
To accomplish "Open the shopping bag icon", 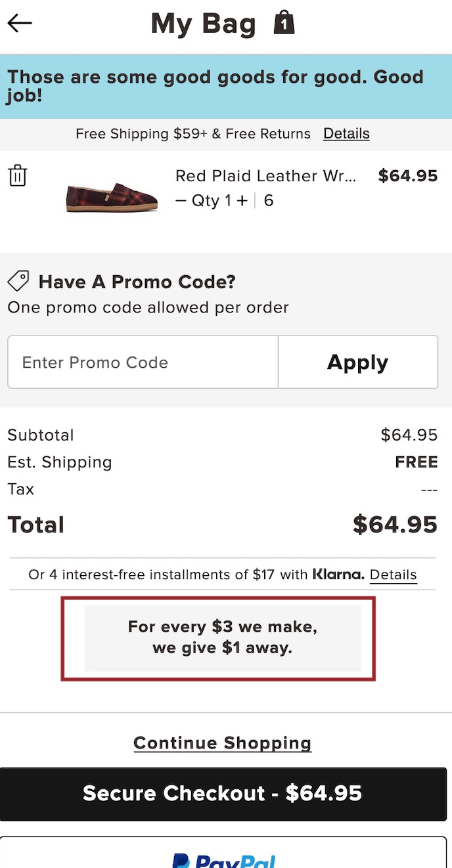I will click(x=284, y=23).
